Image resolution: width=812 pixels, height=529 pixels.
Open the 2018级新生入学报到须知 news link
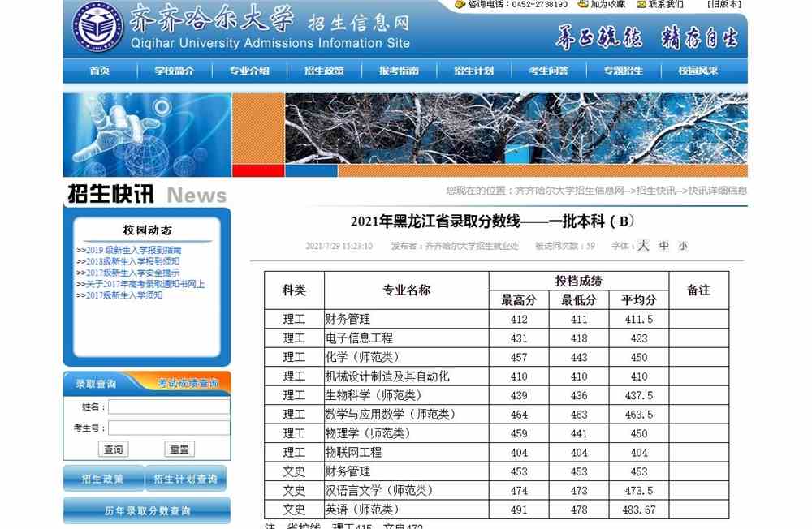pyautogui.click(x=132, y=261)
